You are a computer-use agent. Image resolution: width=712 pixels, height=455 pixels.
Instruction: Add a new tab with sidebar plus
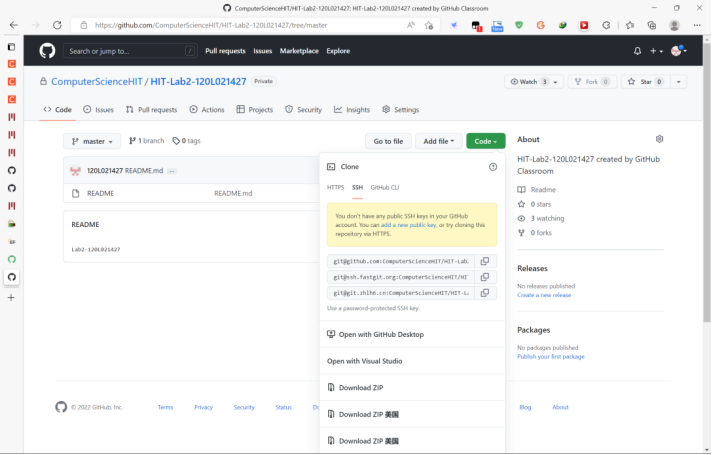click(11, 297)
